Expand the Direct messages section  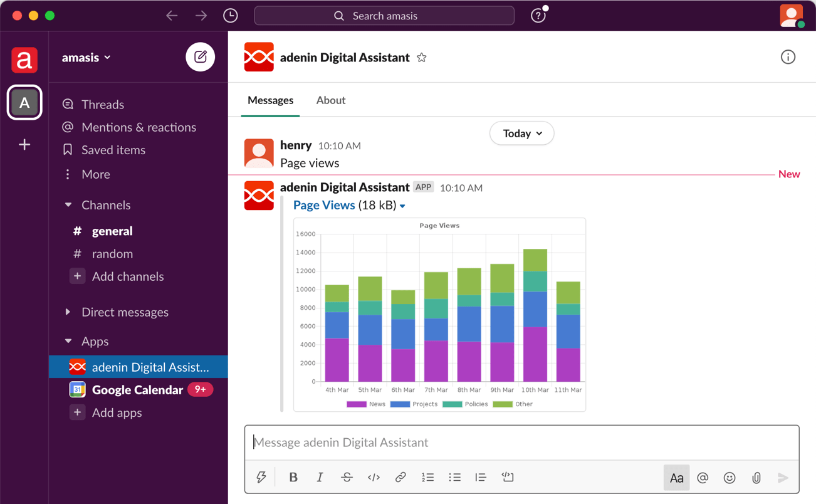tap(68, 312)
